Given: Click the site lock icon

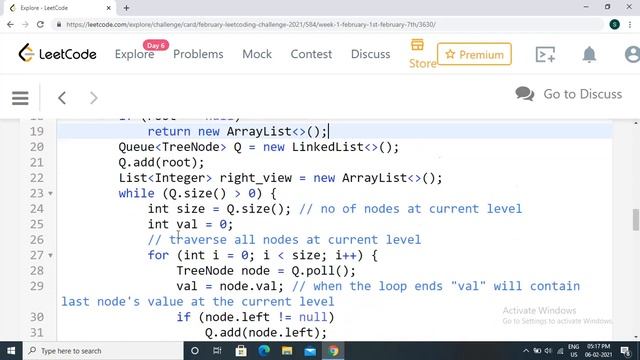Looking at the screenshot, I should [x=59, y=24].
